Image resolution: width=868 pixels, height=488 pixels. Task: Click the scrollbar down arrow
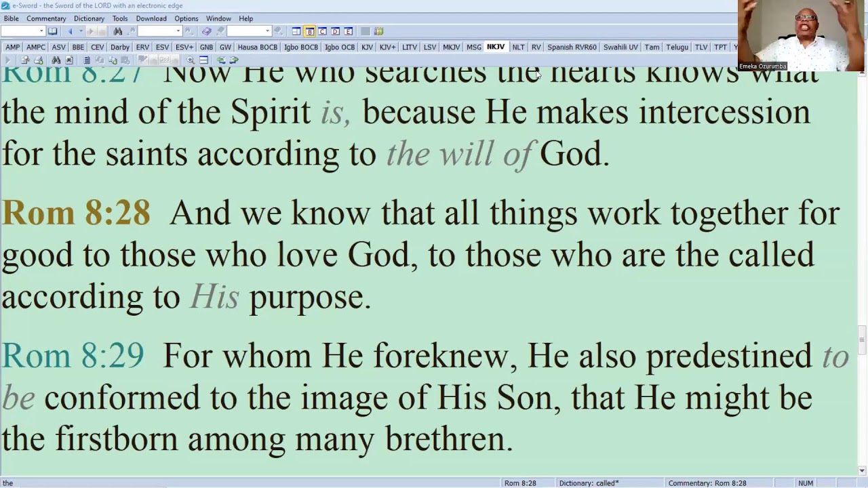[x=862, y=470]
